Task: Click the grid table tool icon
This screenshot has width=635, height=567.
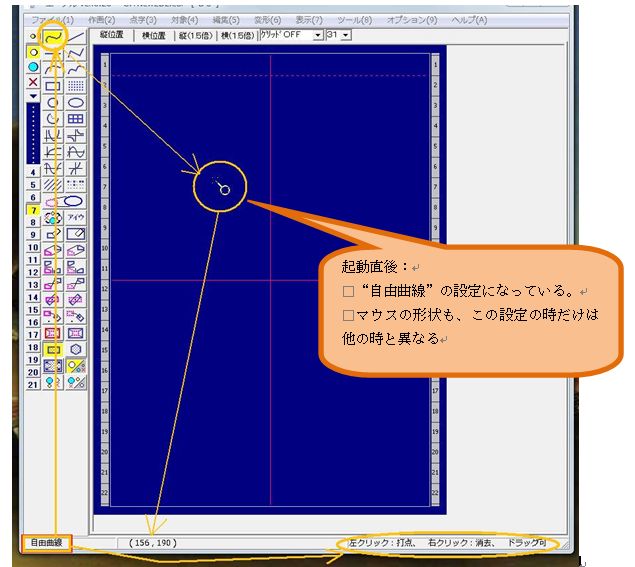Action: pyautogui.click(x=75, y=117)
